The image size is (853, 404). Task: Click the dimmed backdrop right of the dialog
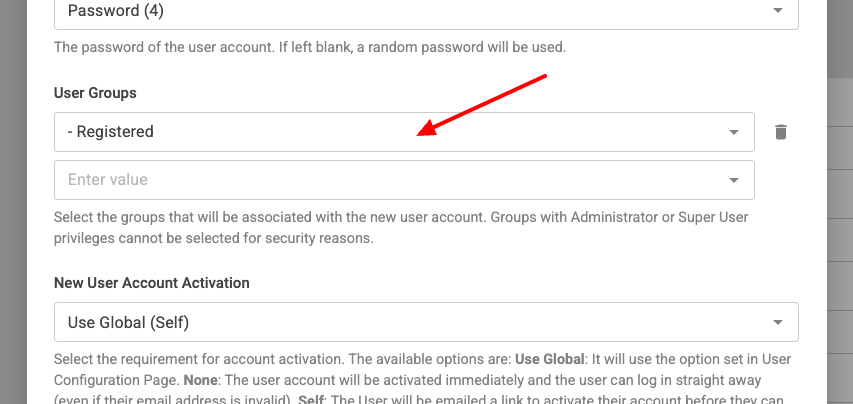[x=839, y=200]
